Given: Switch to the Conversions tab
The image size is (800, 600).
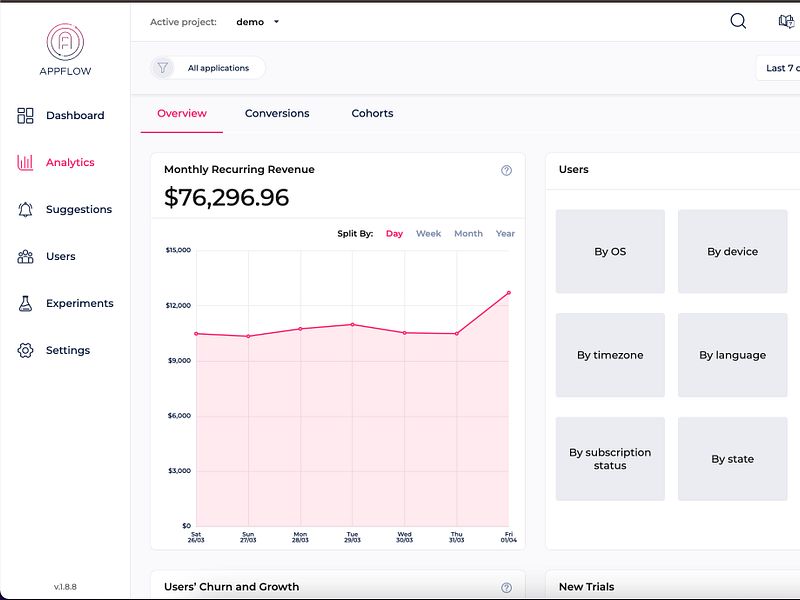Looking at the screenshot, I should [278, 113].
